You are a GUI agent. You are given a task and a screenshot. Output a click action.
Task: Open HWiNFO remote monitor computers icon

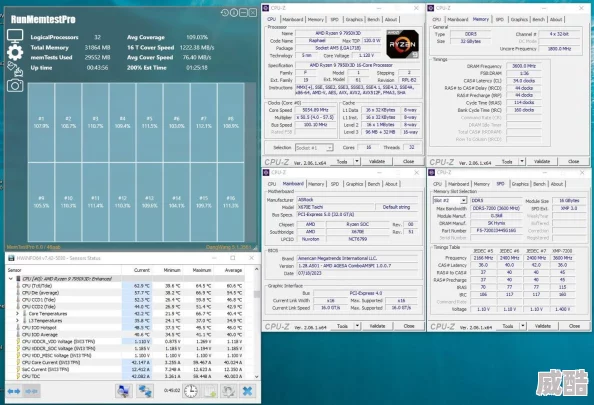[123, 391]
